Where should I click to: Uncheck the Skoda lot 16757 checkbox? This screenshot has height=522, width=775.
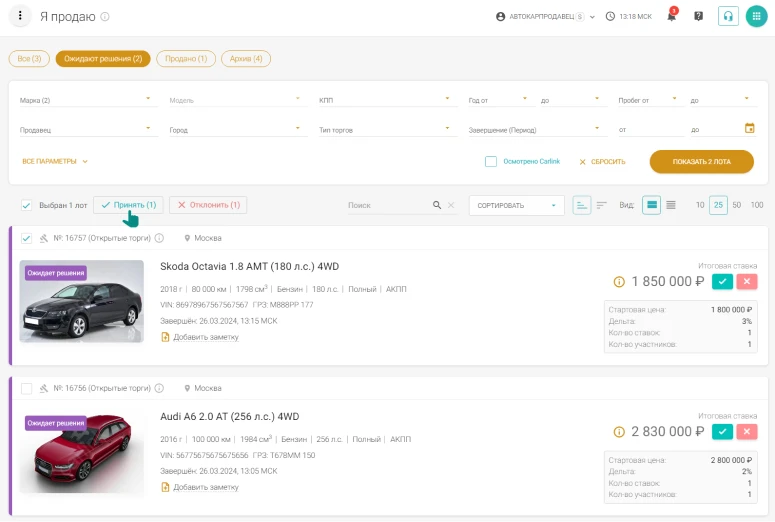tap(26, 238)
